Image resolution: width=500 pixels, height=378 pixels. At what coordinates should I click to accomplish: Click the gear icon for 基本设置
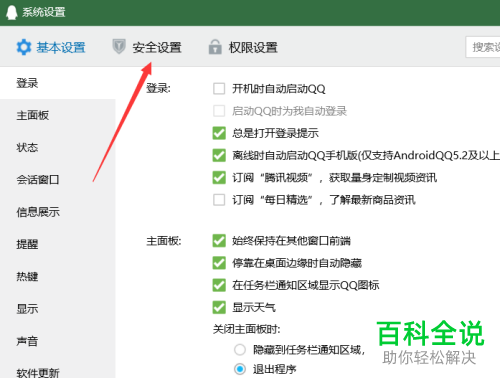[x=24, y=47]
